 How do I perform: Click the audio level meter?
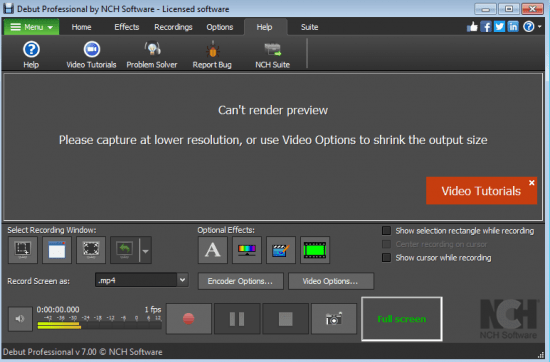99,326
